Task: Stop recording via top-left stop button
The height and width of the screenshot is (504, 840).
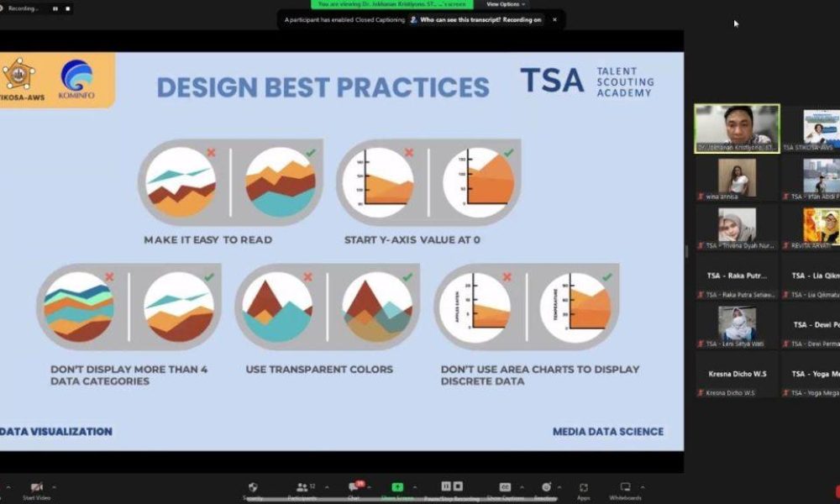Action: pyautogui.click(x=66, y=8)
